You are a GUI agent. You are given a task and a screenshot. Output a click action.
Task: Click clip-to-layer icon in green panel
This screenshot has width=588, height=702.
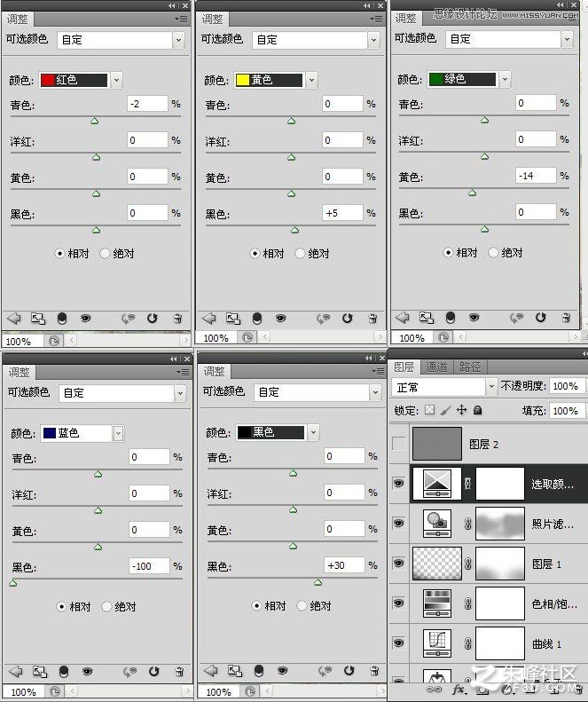[x=451, y=318]
